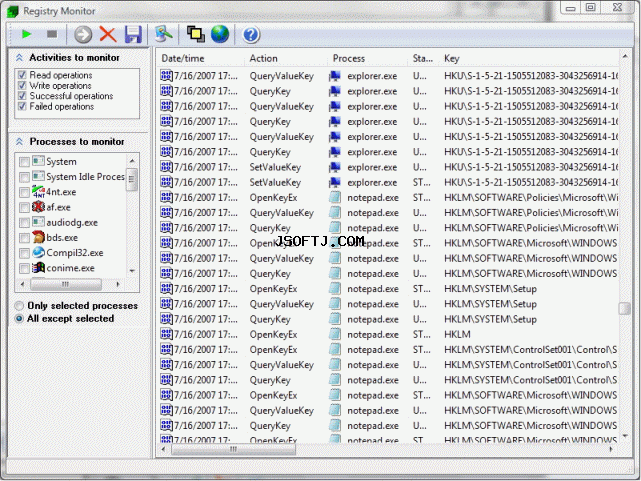Sort by the Sta... column header
This screenshot has width=641, height=481.
coord(424,58)
